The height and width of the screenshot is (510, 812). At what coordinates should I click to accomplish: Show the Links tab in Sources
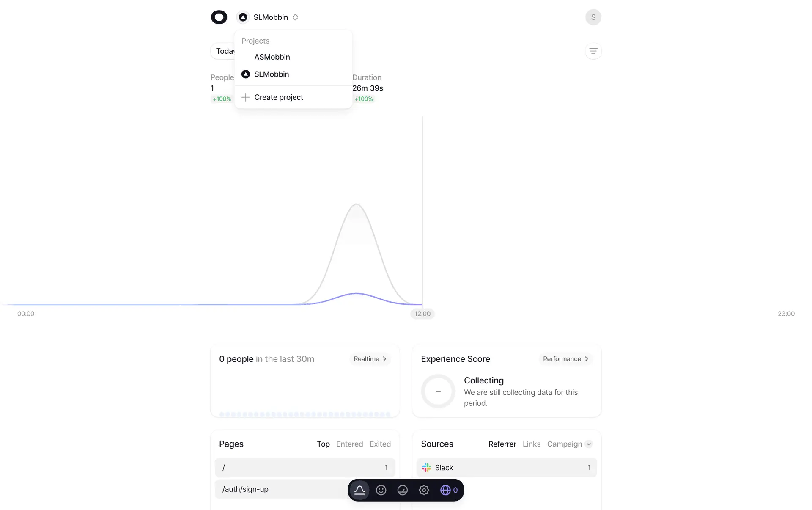(531, 444)
